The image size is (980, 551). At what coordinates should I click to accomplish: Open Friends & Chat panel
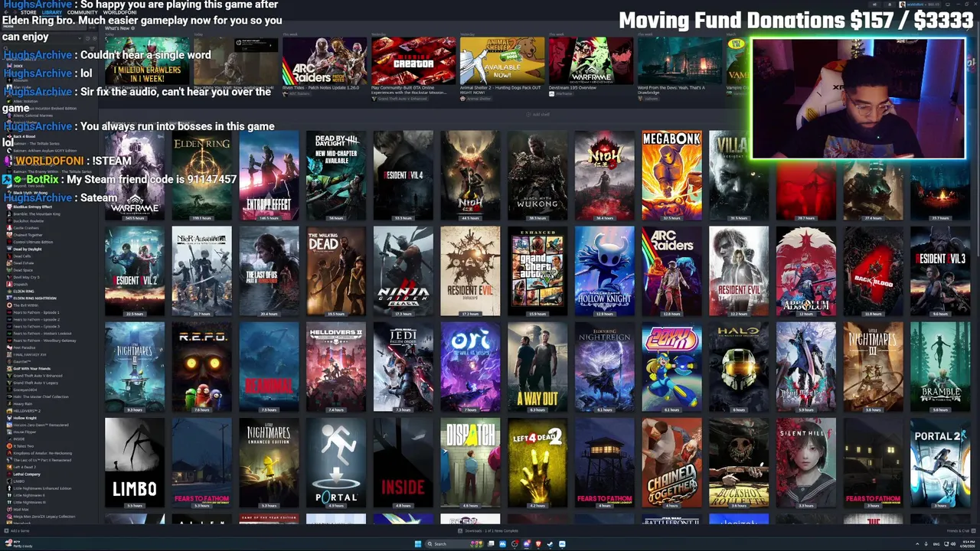pyautogui.click(x=961, y=530)
